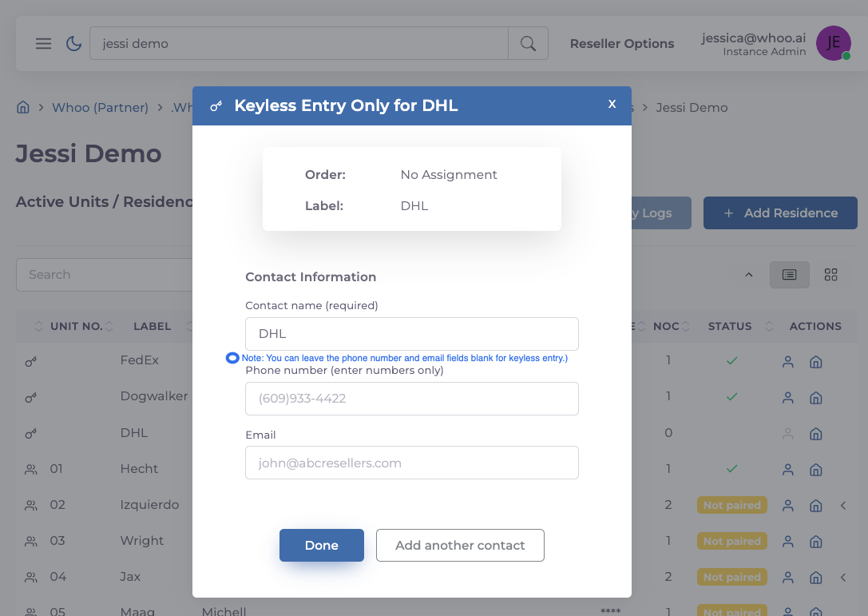Open residence home icon in Dogwalker row
The width and height of the screenshot is (868, 616).
pos(815,398)
